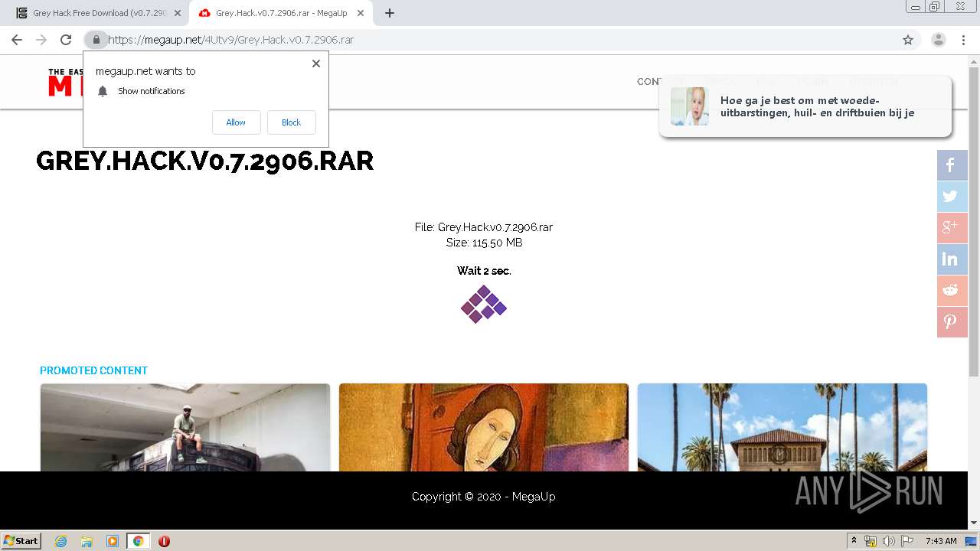Image resolution: width=980 pixels, height=551 pixels.
Task: Close the notification permission popup
Action: 315,64
